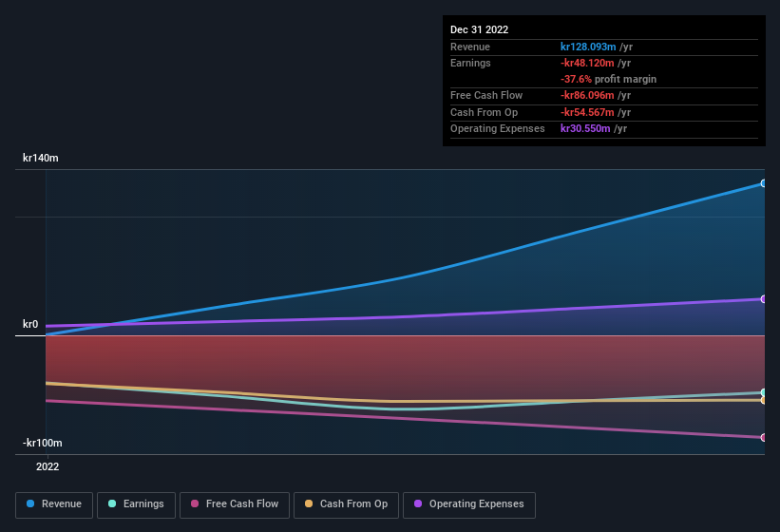780x532 pixels.
Task: Toggle the Operating Expenses legend button
Action: pyautogui.click(x=469, y=504)
